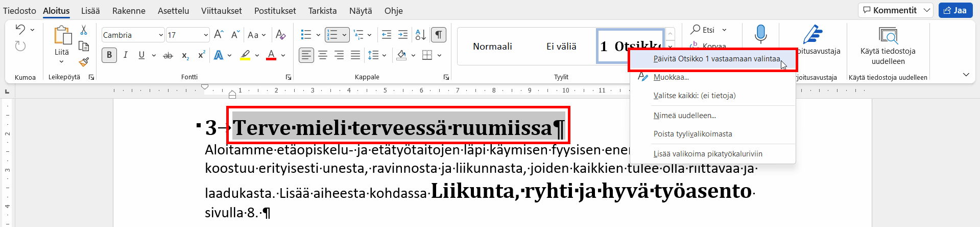Click the Kommentit button

pyautogui.click(x=895, y=10)
